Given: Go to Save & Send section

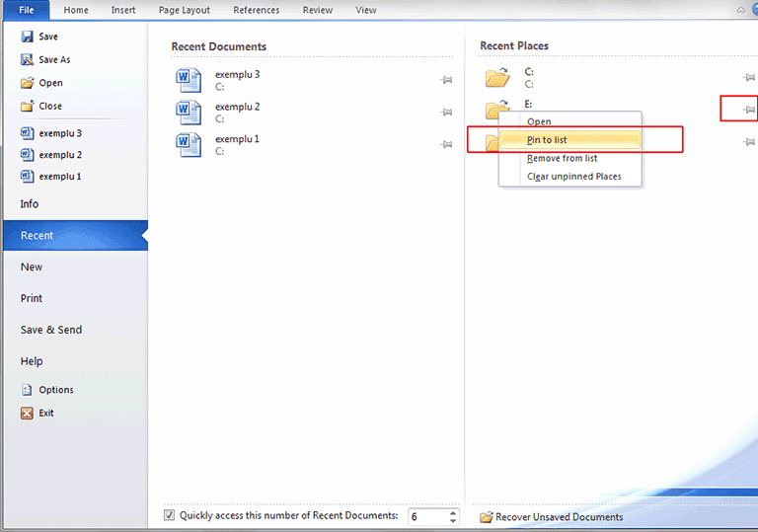Looking at the screenshot, I should (x=51, y=330).
